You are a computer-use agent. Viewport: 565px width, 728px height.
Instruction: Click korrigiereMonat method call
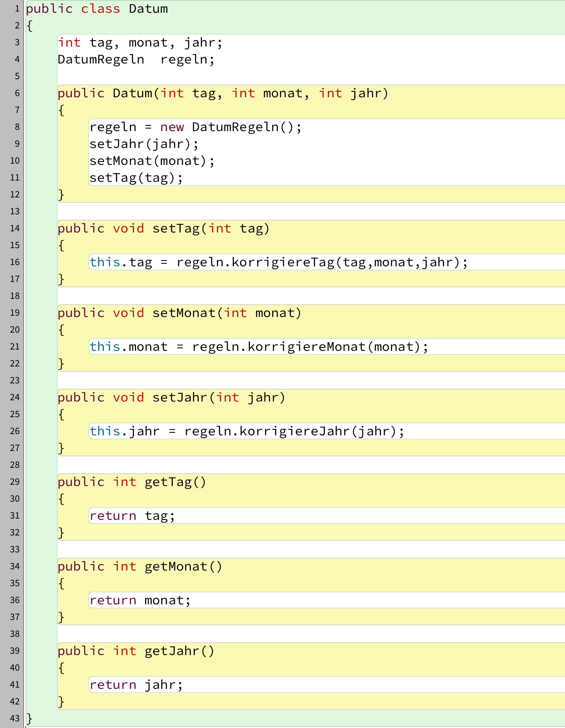coord(306,347)
